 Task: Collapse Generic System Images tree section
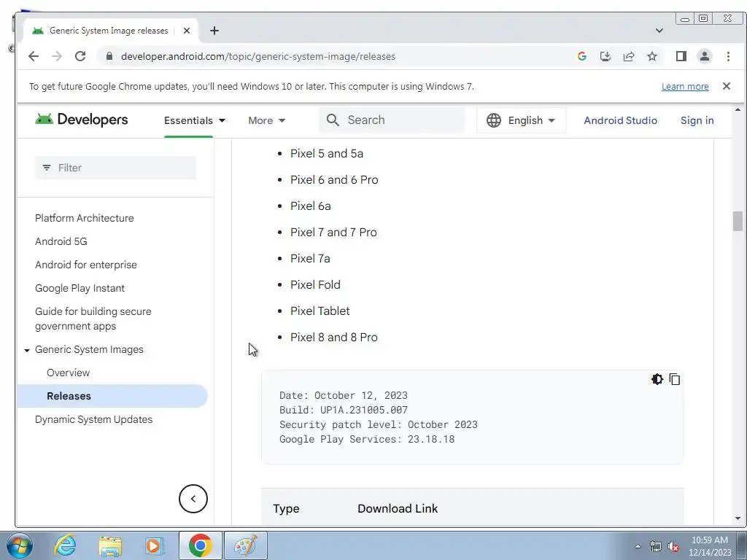[x=27, y=350]
